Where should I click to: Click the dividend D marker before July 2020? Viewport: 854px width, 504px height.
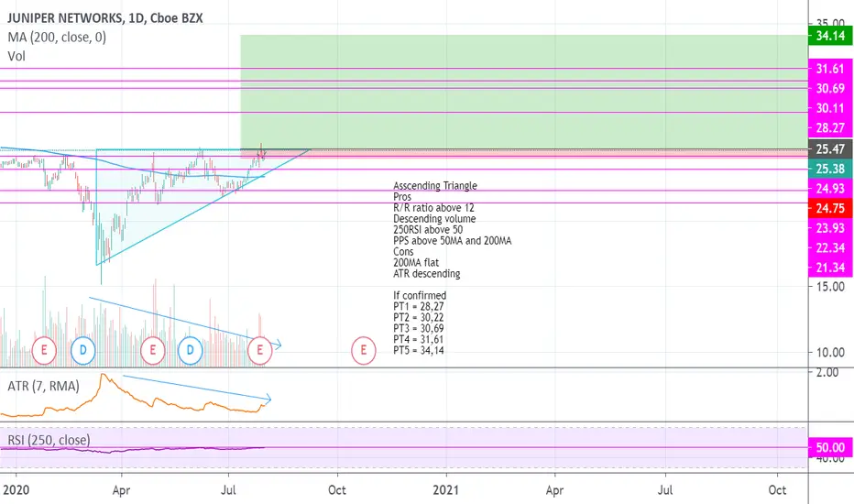pos(190,350)
